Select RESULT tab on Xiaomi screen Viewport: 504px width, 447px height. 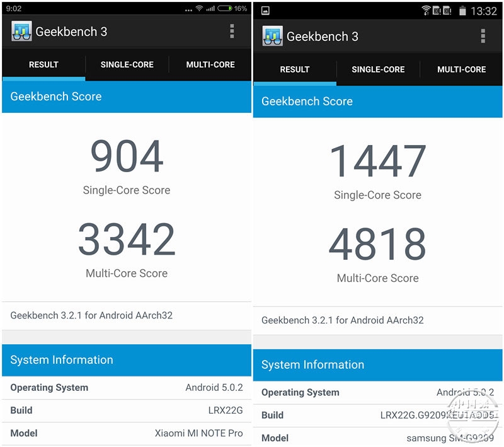tap(43, 65)
